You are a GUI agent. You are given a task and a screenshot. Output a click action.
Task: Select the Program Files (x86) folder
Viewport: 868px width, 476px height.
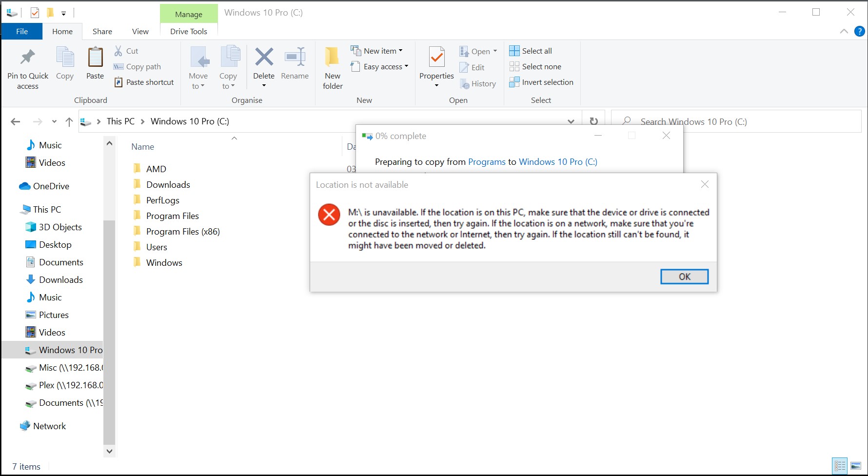point(183,231)
